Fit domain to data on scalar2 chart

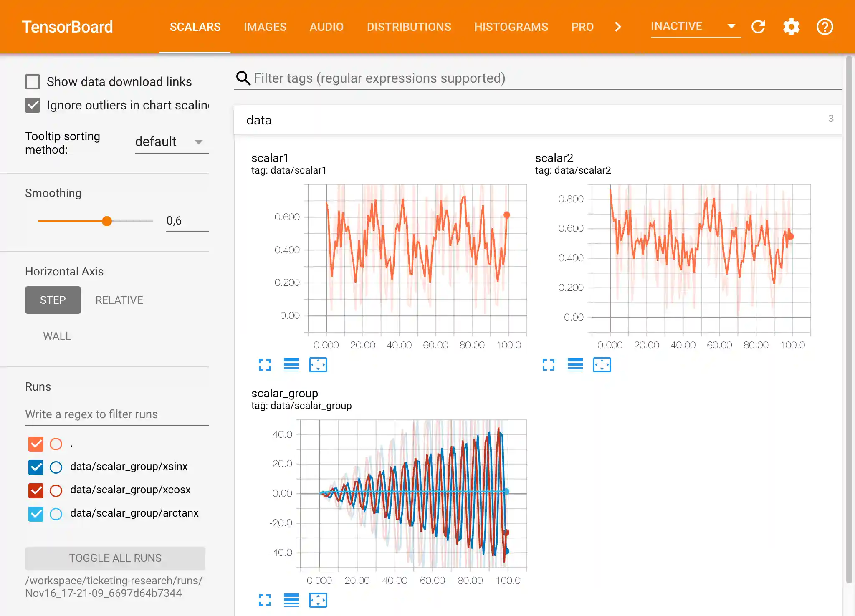click(602, 365)
